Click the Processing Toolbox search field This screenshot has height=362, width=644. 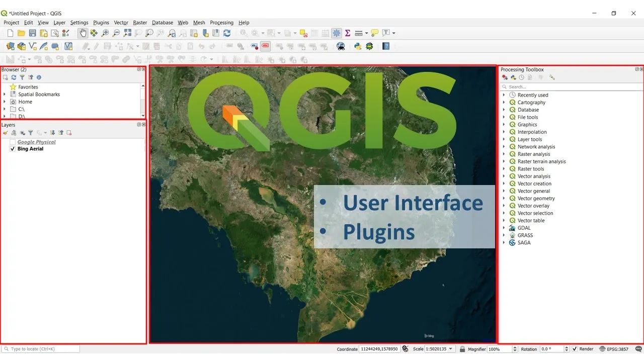tap(572, 87)
